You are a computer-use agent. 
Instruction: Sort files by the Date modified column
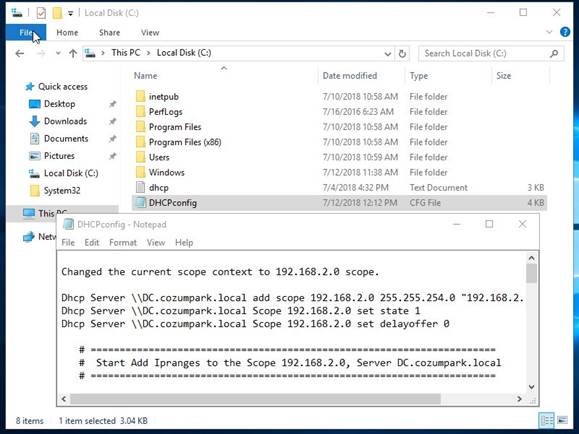350,76
